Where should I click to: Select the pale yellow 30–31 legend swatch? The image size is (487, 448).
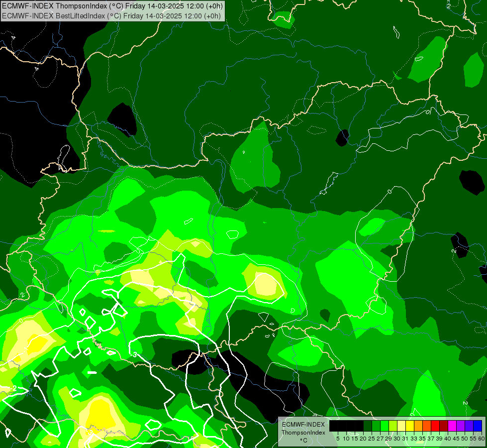click(401, 426)
